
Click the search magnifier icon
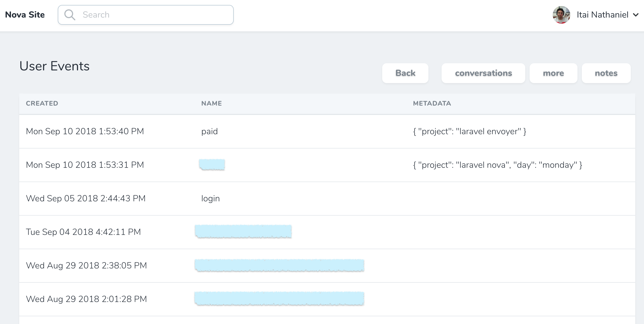coord(70,15)
